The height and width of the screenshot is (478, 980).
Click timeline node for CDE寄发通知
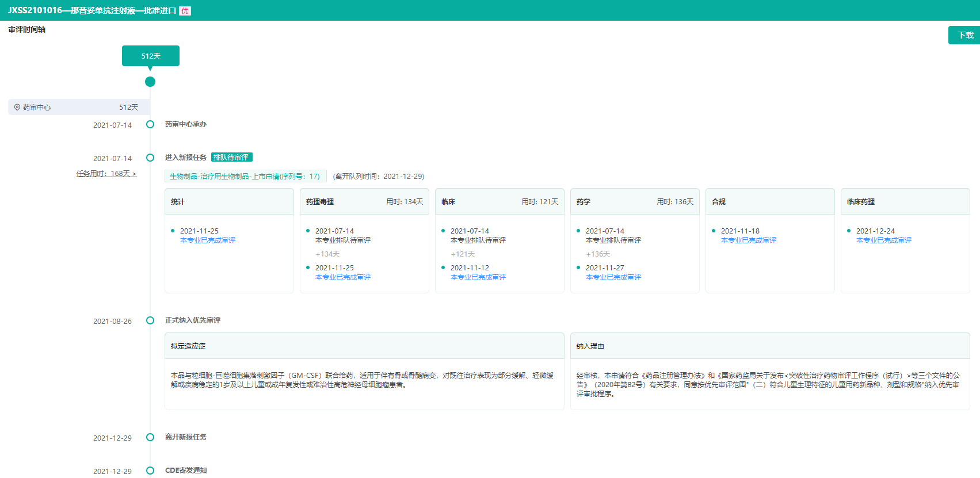[150, 471]
